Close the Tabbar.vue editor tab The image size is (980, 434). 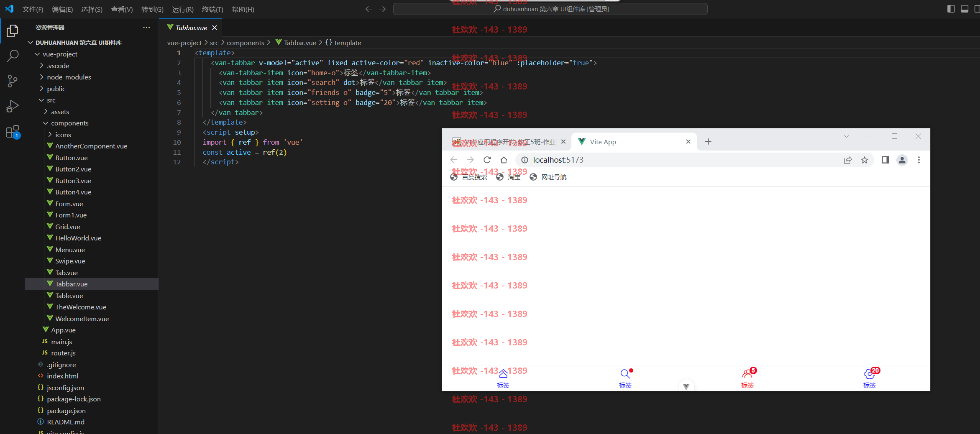pos(215,28)
